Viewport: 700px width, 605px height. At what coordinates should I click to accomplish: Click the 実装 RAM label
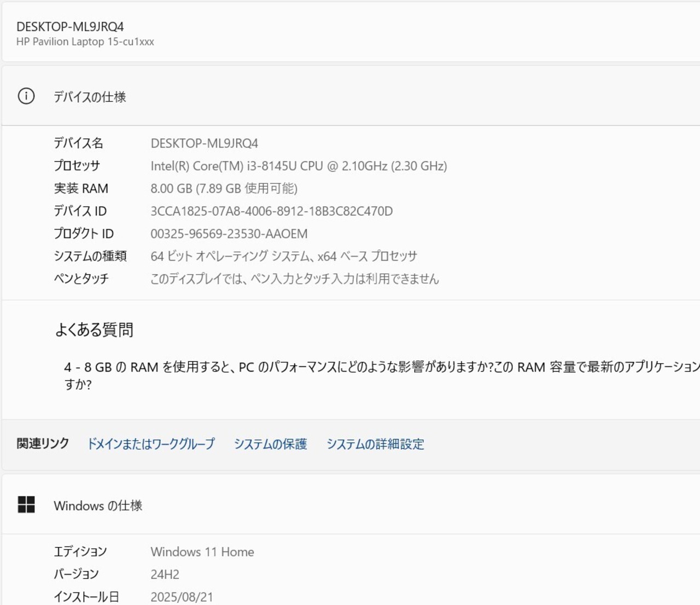coord(81,189)
